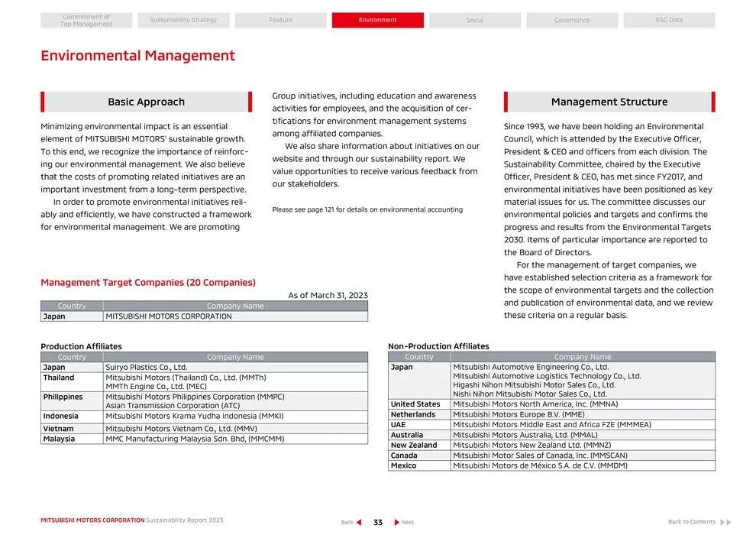Click page number 33 in the footer
This screenshot has width=756, height=535.
pyautogui.click(x=377, y=522)
